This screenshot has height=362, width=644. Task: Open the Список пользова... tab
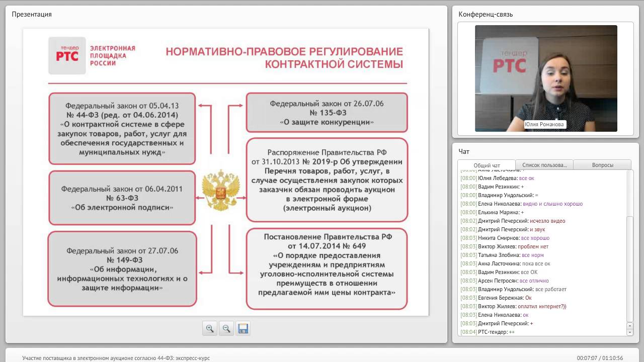pos(544,165)
